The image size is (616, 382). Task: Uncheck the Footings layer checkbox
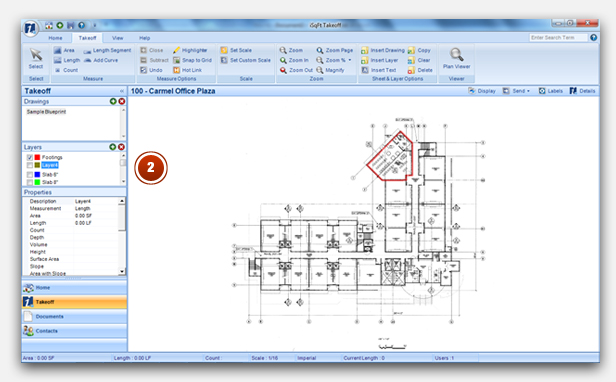[x=29, y=157]
